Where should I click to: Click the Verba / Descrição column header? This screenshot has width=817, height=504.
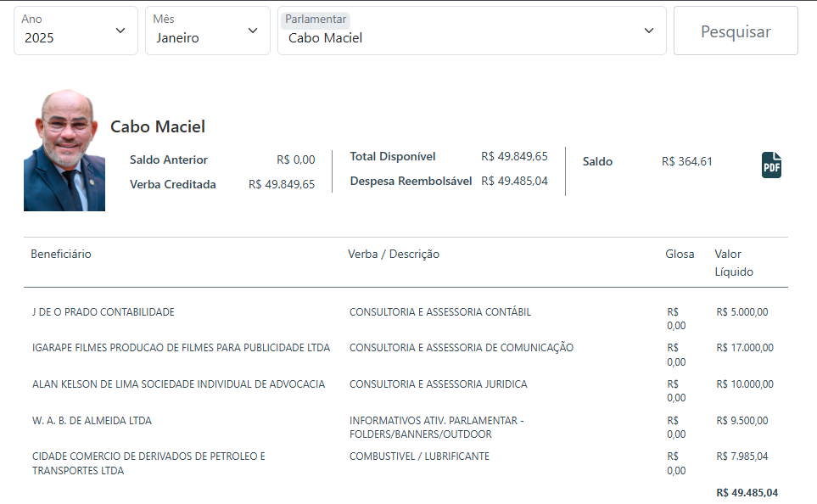click(394, 254)
